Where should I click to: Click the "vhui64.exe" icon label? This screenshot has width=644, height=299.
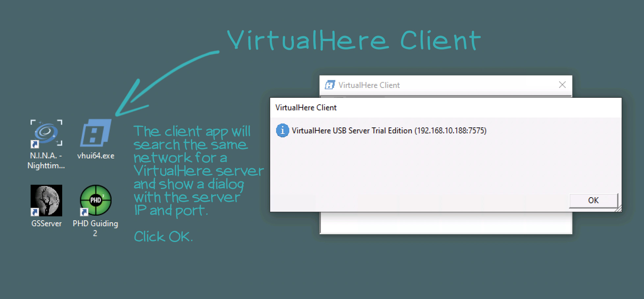point(96,156)
